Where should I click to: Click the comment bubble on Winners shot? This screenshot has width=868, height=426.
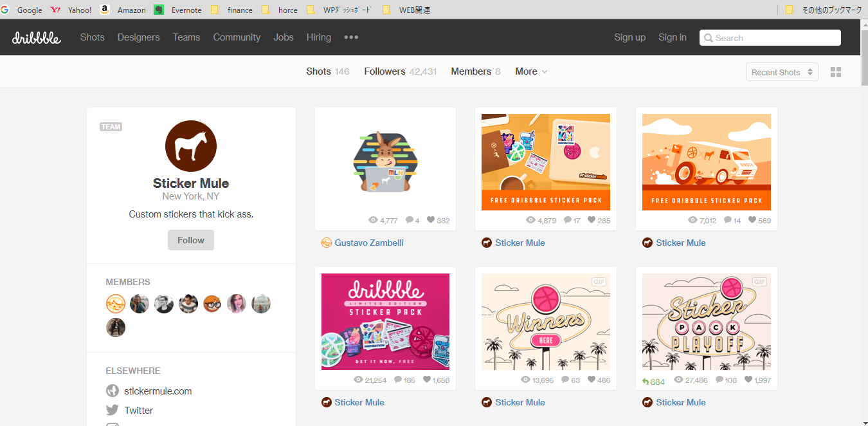tap(565, 380)
